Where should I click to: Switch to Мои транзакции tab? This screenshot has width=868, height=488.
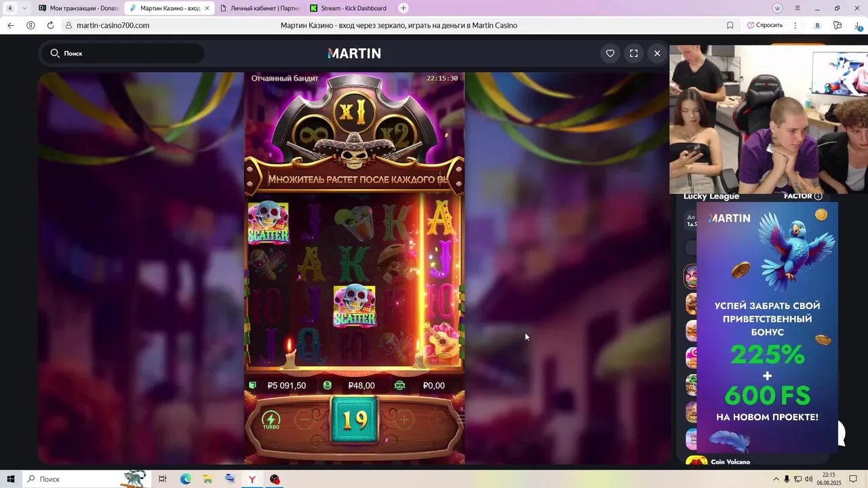pyautogui.click(x=78, y=8)
